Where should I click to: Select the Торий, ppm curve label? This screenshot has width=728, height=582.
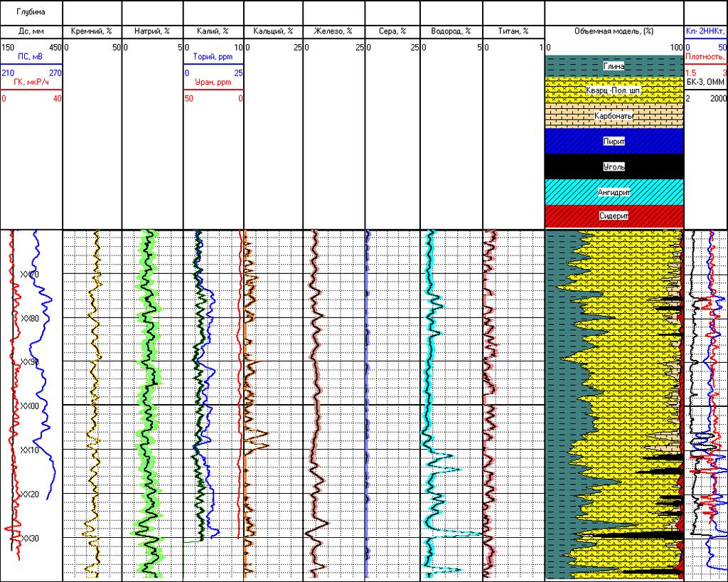[213, 57]
